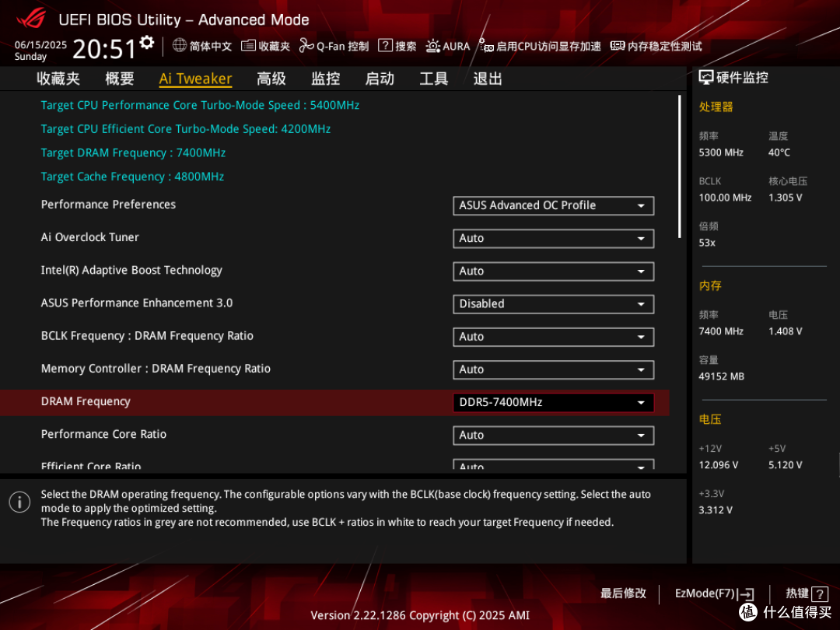The width and height of the screenshot is (840, 630).
Task: Click the question mark search icon
Action: [x=385, y=46]
